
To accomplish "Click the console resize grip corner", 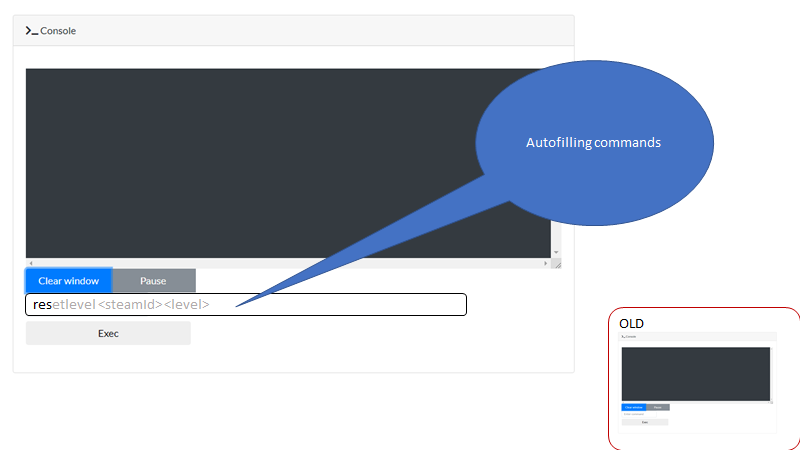I will click(557, 264).
